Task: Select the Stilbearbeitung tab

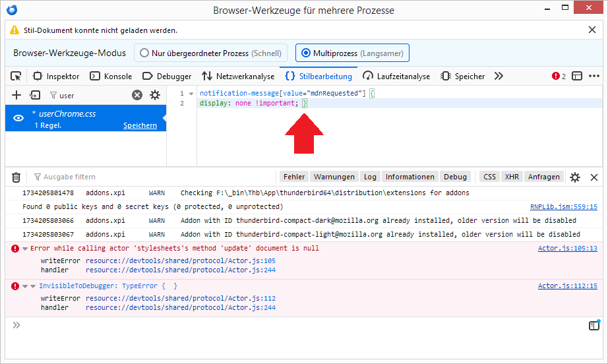Action: [319, 76]
